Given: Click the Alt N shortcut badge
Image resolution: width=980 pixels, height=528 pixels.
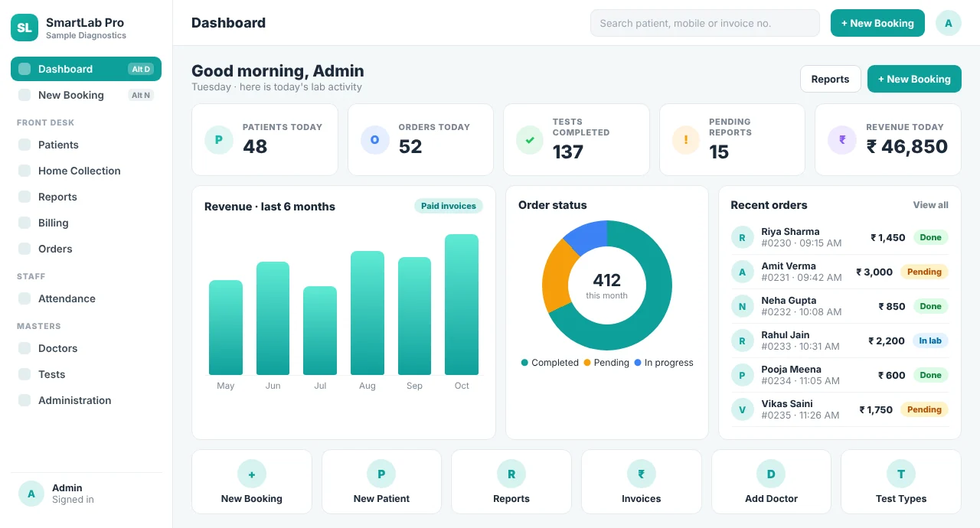Looking at the screenshot, I should pos(141,95).
